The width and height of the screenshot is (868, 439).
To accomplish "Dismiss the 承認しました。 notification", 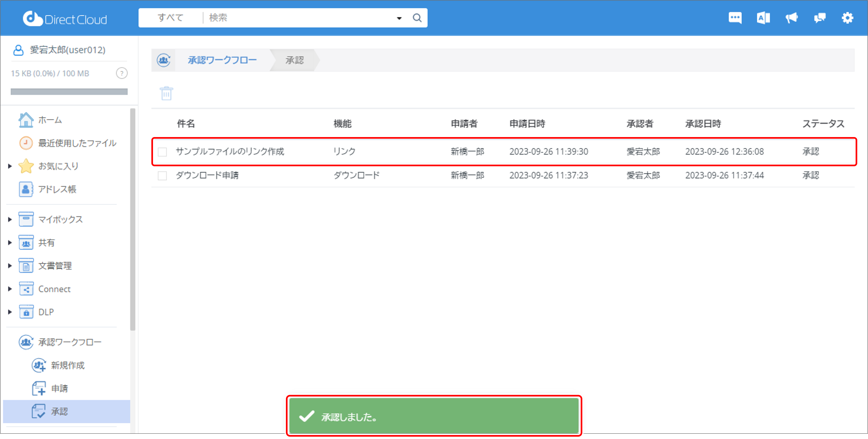I will click(434, 416).
